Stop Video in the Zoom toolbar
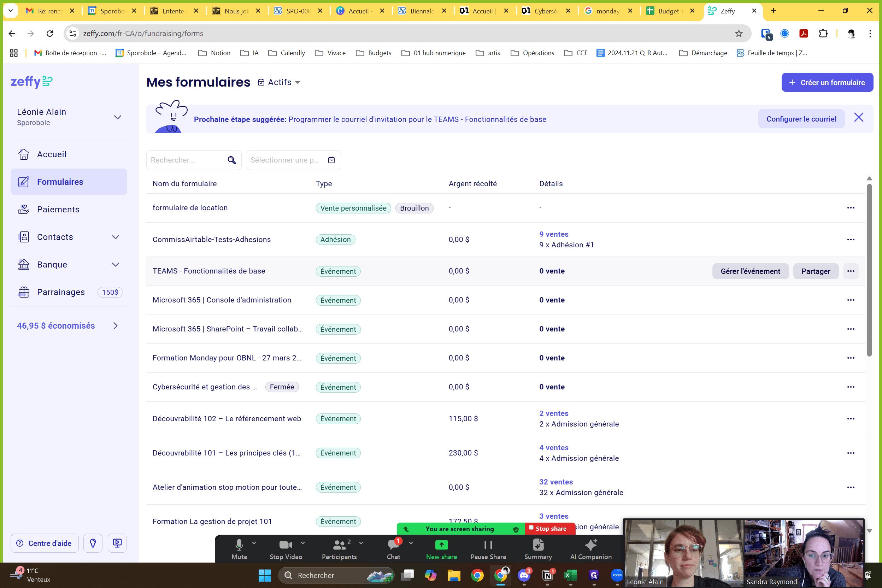Image resolution: width=882 pixels, height=588 pixels. [x=286, y=549]
